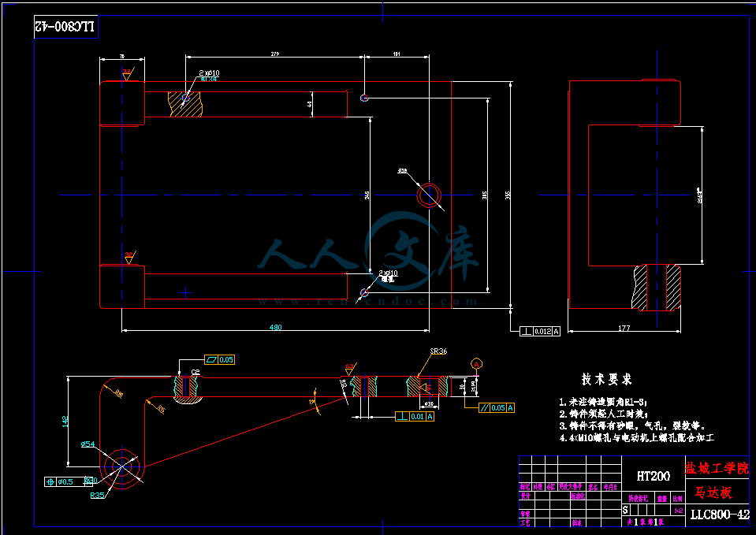
Task: Select the 马达板 part name text
Action: (x=713, y=493)
